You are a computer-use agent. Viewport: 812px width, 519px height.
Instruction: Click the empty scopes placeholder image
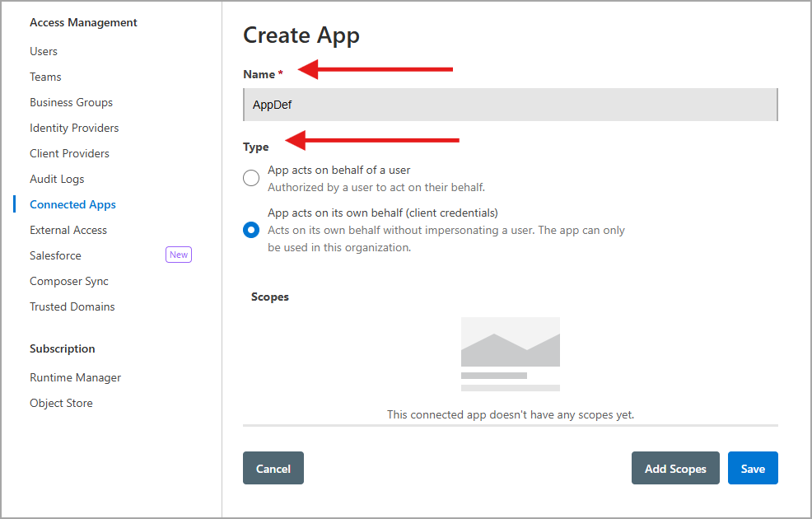click(x=511, y=353)
